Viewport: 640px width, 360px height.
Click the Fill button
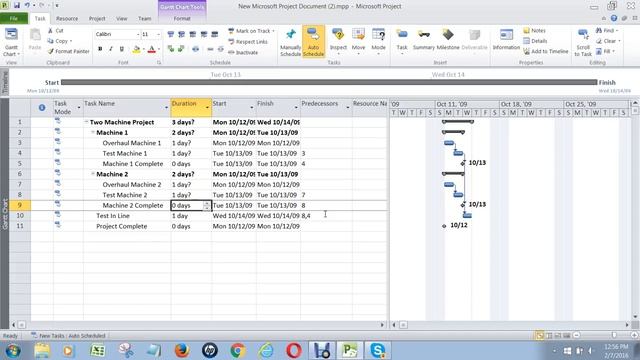(x=605, y=51)
